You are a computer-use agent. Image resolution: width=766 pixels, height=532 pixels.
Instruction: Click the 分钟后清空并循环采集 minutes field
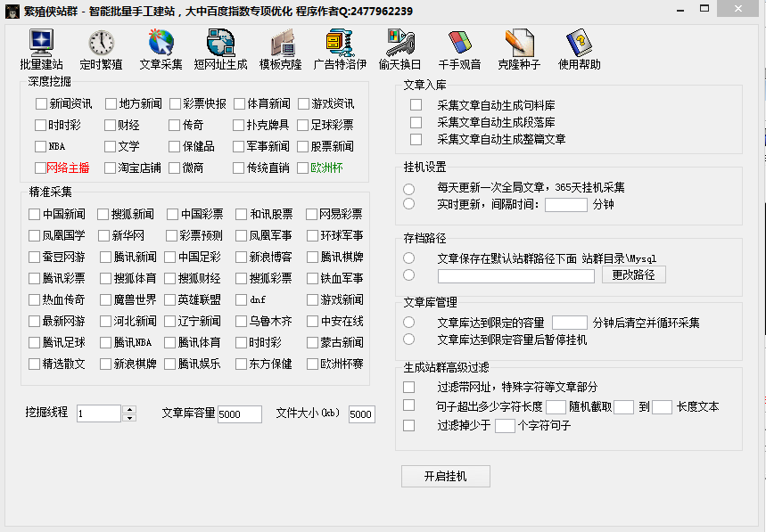(570, 323)
